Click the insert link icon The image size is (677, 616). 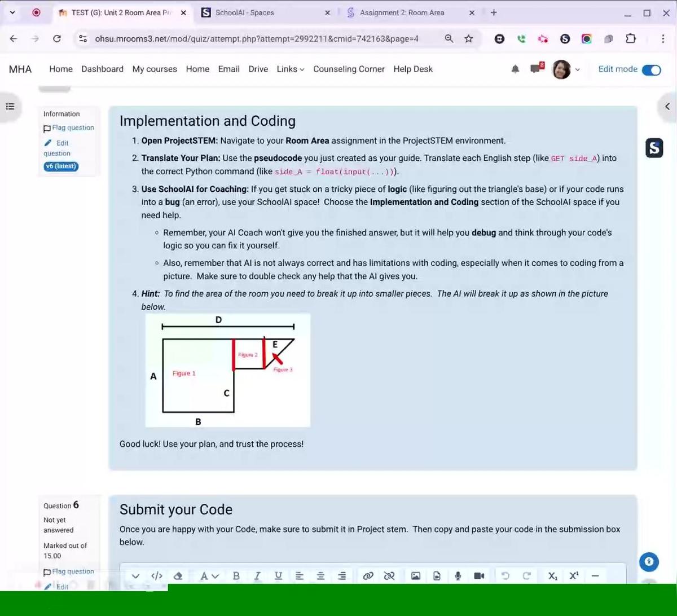point(368,575)
